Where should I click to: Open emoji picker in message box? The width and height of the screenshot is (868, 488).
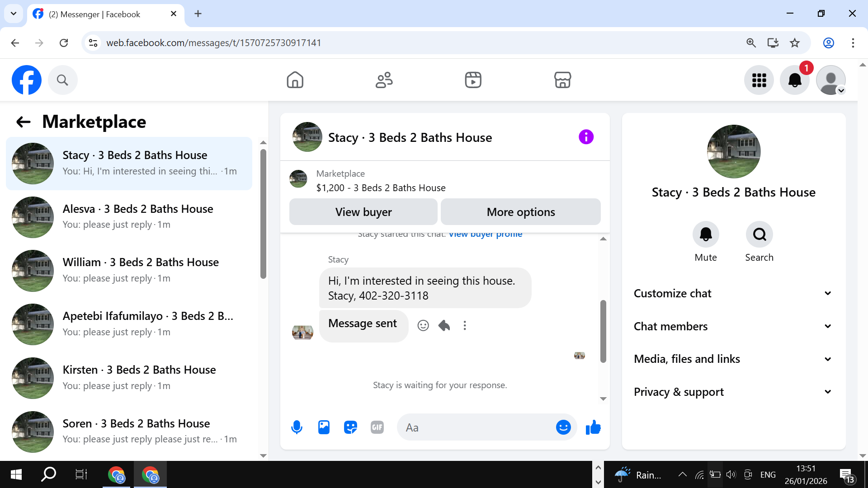[563, 427]
